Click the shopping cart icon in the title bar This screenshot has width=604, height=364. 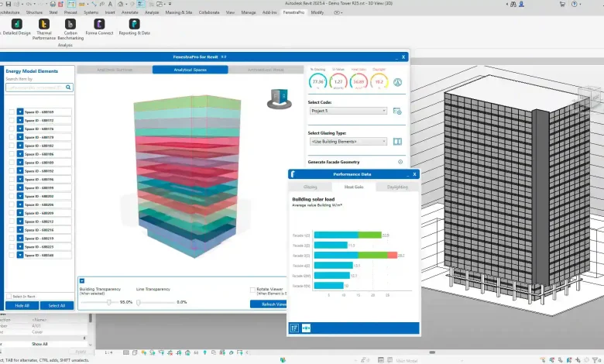[x=562, y=4]
